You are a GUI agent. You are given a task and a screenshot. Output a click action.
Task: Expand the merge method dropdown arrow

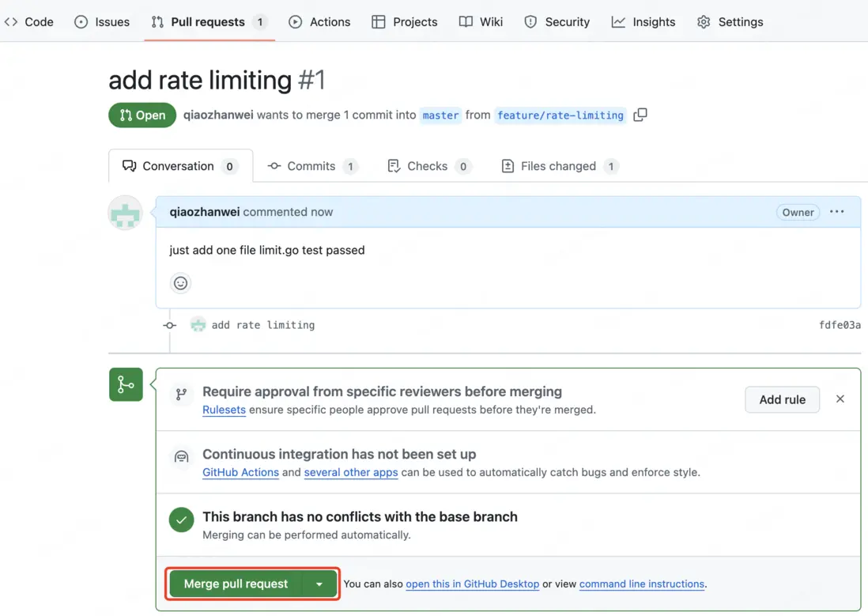(x=319, y=584)
